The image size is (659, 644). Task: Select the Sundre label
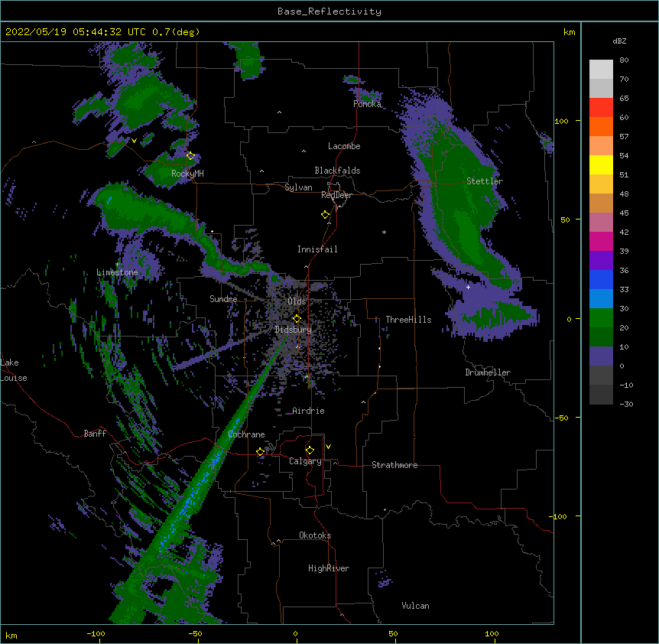pyautogui.click(x=223, y=299)
